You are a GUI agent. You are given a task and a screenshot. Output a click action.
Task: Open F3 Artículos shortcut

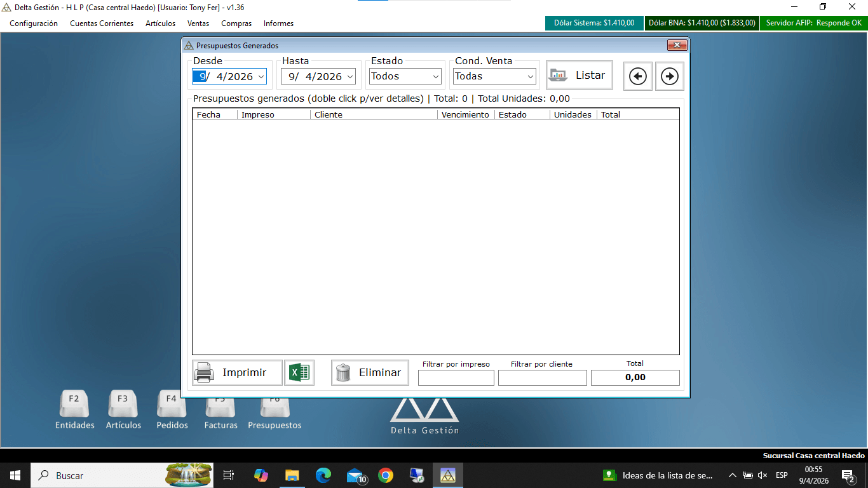pos(123,410)
